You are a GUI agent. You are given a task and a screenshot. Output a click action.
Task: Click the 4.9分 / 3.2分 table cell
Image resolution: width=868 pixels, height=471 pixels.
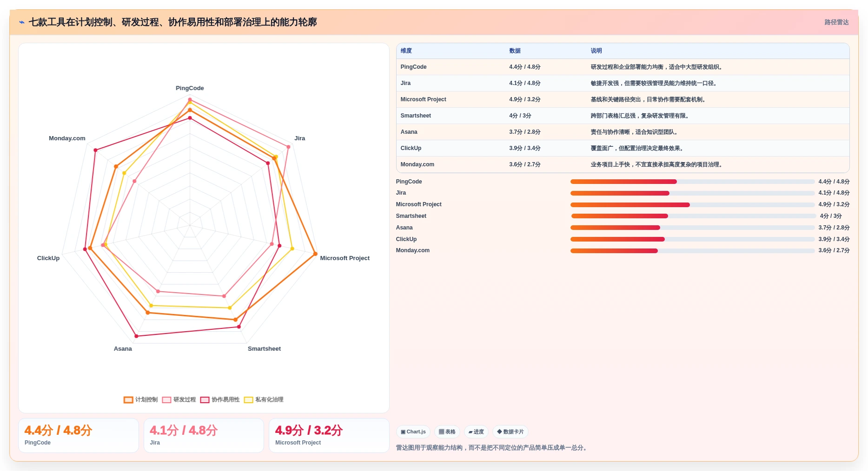524,99
